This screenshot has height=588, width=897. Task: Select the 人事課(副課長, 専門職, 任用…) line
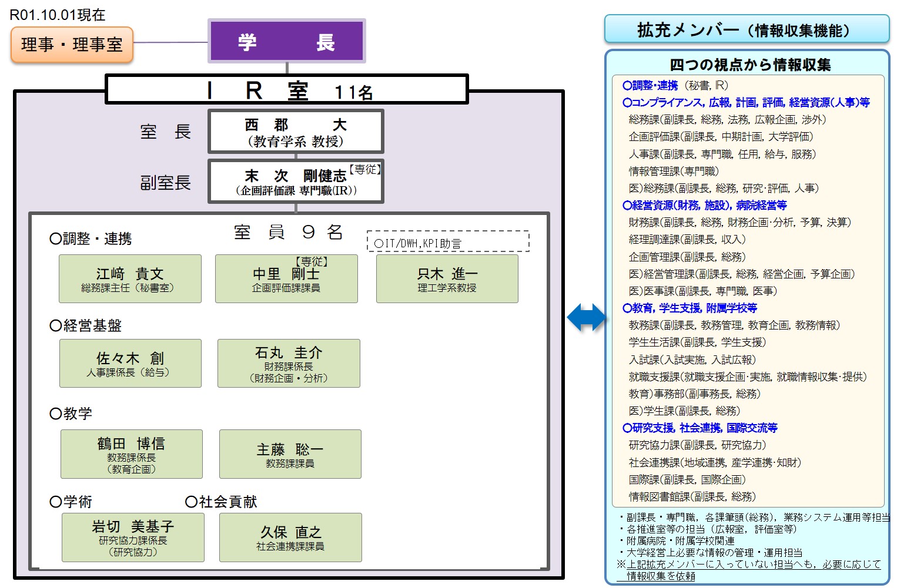coord(722,154)
